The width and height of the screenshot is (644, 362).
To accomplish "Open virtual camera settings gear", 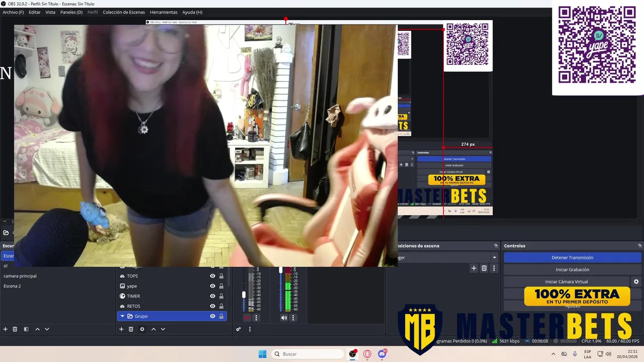I will click(x=636, y=282).
